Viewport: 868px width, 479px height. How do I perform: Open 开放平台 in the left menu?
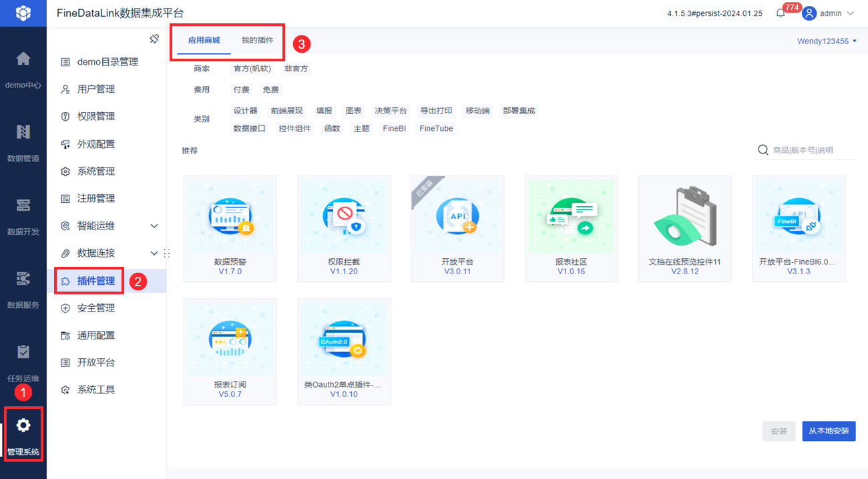(96, 362)
